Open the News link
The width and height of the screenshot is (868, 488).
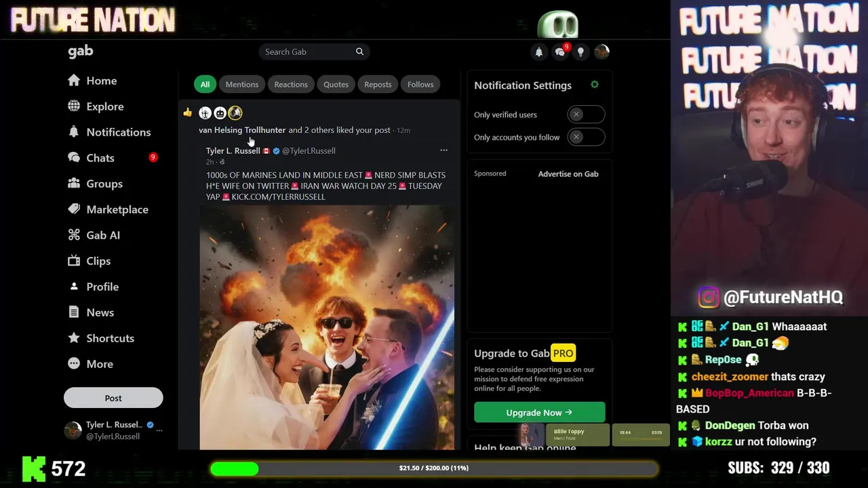(x=100, y=312)
